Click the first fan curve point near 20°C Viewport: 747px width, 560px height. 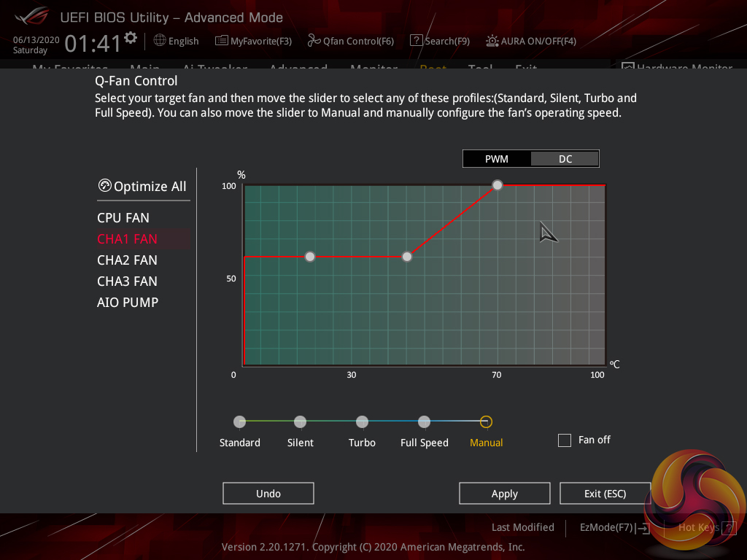click(x=309, y=257)
